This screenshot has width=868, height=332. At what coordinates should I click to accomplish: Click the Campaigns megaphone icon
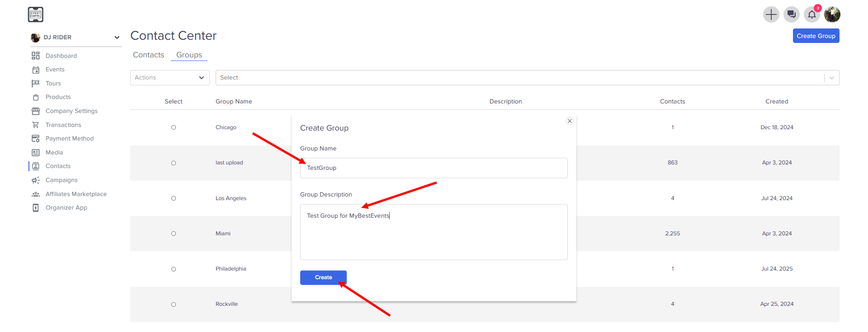36,180
